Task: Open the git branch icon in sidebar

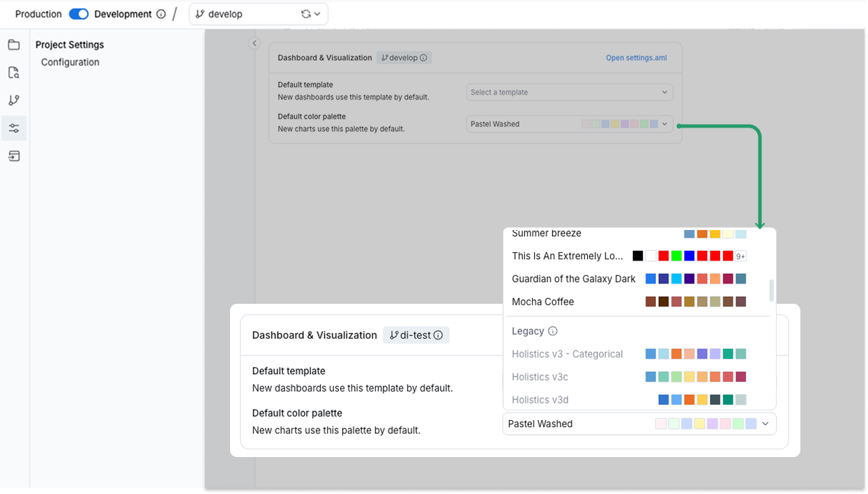Action: pyautogui.click(x=14, y=100)
